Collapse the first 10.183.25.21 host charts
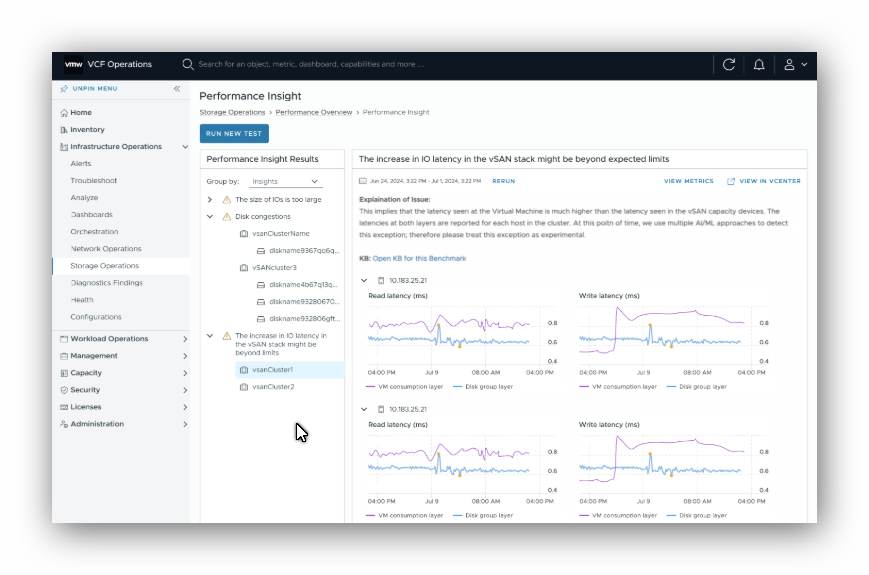 (x=364, y=280)
